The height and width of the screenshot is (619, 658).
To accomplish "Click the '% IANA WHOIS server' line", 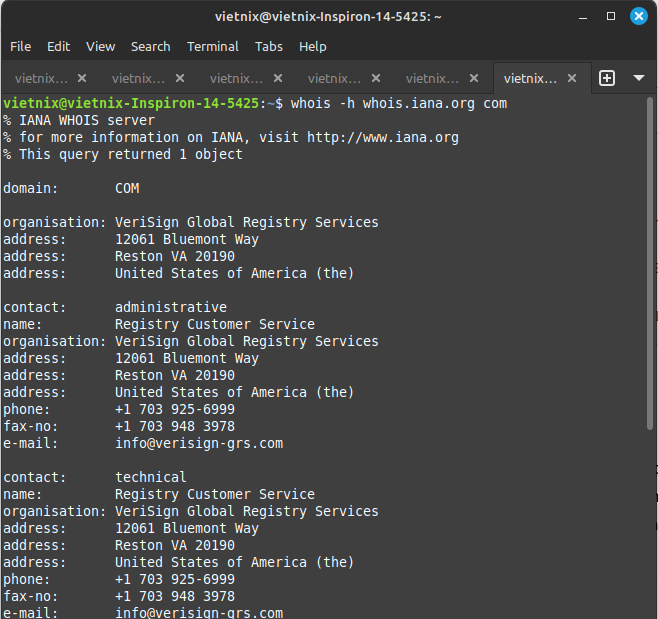I will (79, 120).
